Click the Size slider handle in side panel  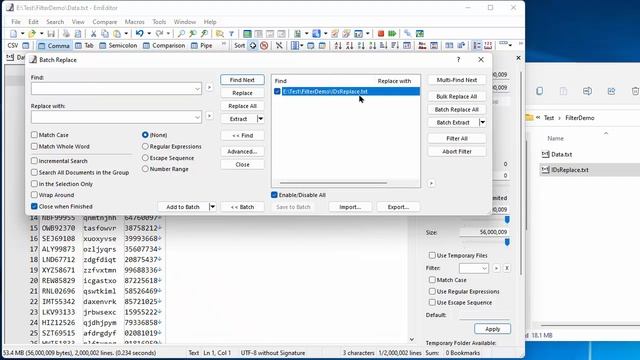(507, 242)
